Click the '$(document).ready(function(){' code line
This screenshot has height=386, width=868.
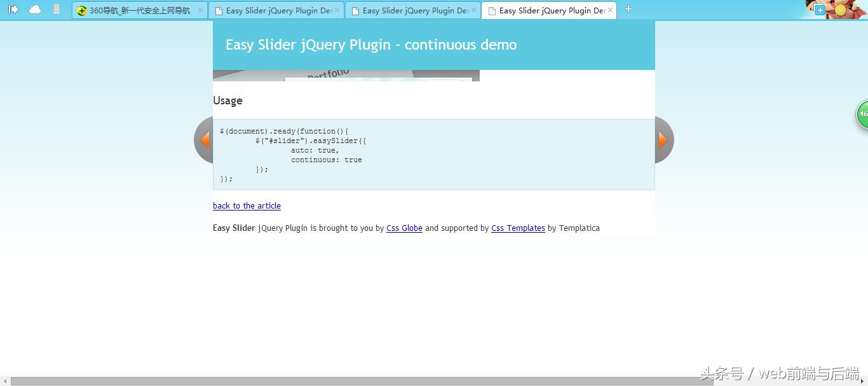[x=284, y=132]
